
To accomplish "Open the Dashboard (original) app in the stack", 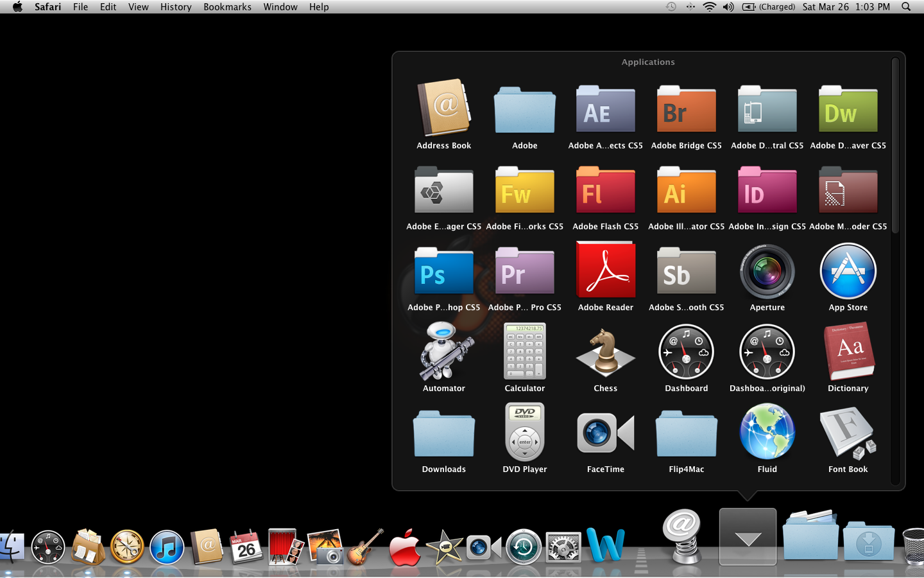I will pos(767,352).
